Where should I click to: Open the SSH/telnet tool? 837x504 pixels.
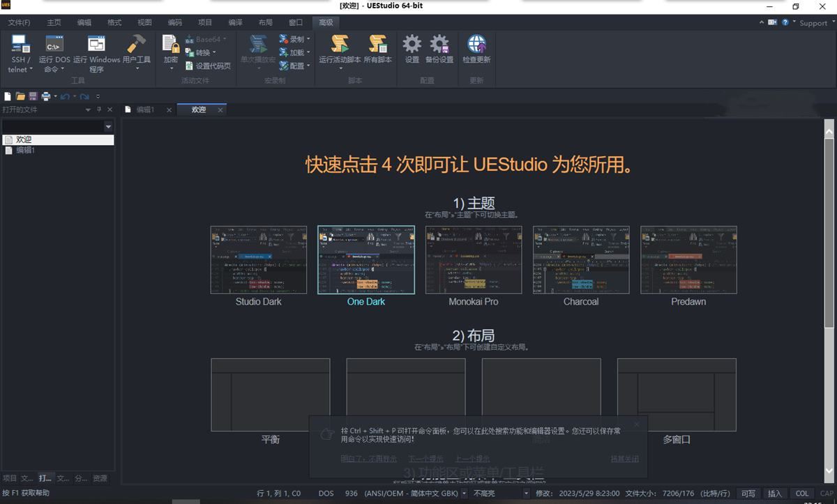pos(20,46)
